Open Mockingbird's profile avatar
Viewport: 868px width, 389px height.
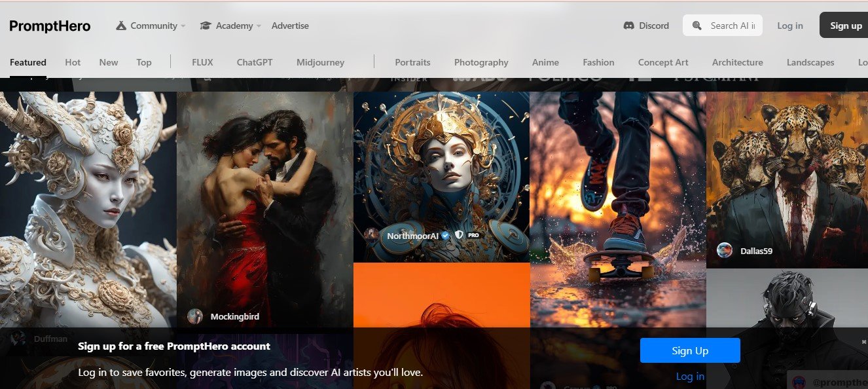195,316
